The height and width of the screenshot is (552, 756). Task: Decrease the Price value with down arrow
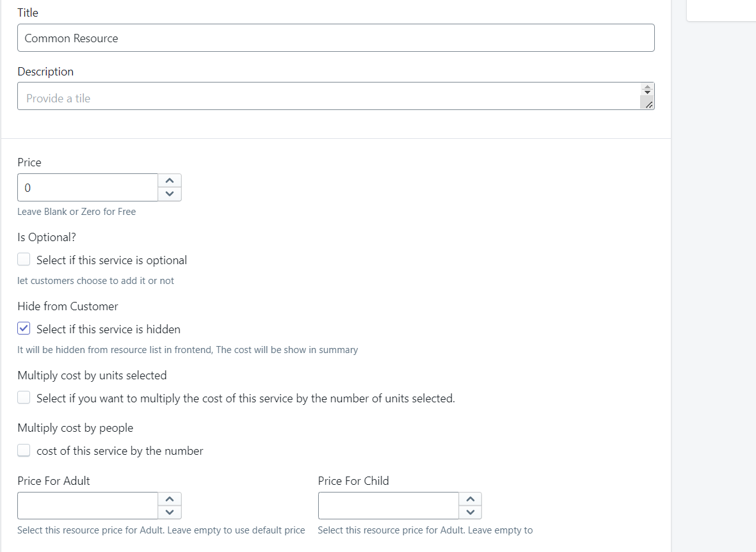(170, 194)
